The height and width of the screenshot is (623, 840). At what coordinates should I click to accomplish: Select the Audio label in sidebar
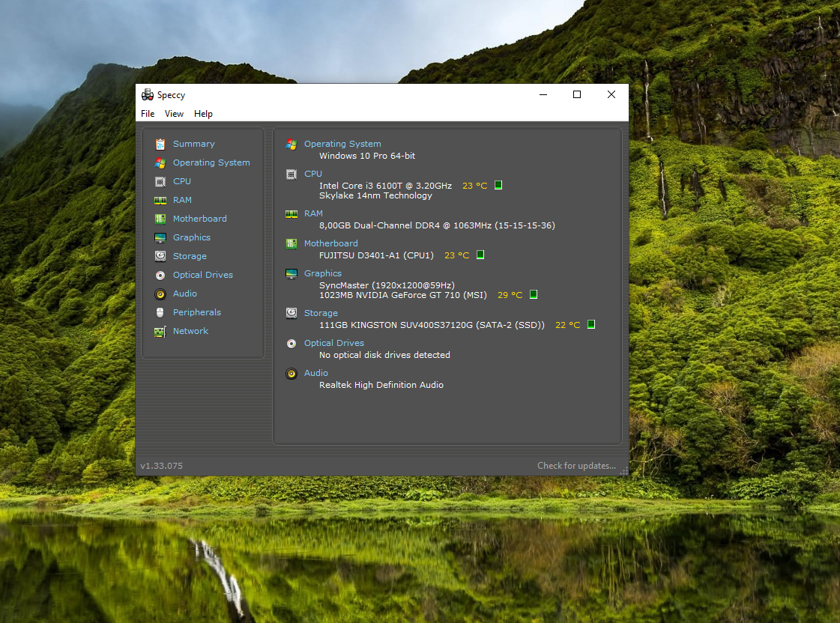pos(185,294)
